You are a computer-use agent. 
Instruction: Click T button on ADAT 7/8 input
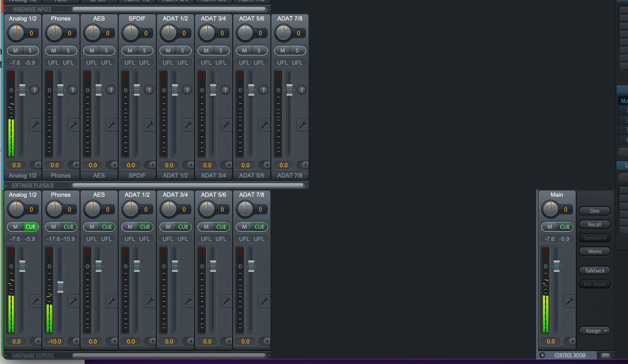point(302,90)
